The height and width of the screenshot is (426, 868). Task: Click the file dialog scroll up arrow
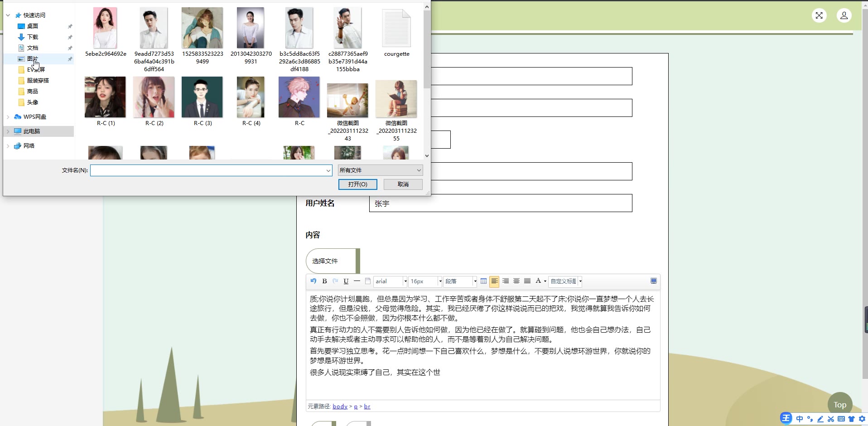coord(427,7)
